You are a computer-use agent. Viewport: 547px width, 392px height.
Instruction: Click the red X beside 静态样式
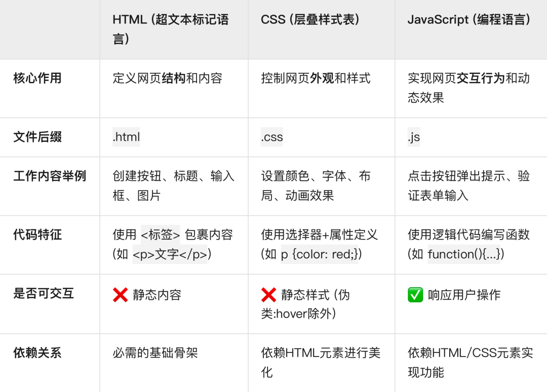[268, 295]
